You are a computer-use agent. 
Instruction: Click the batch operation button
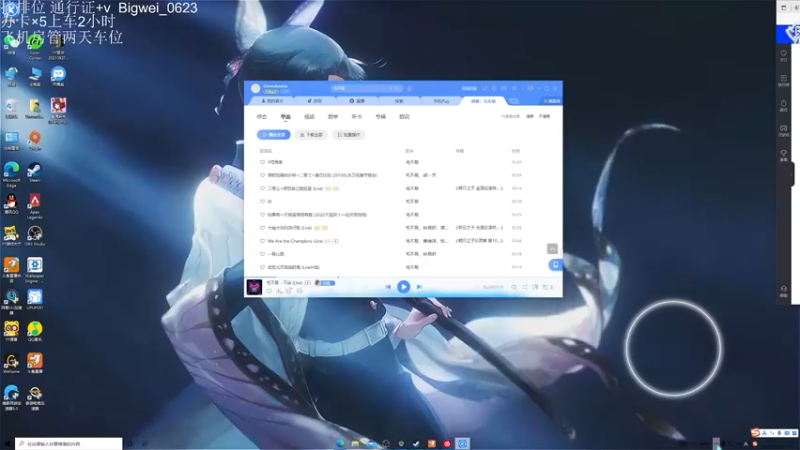point(348,135)
